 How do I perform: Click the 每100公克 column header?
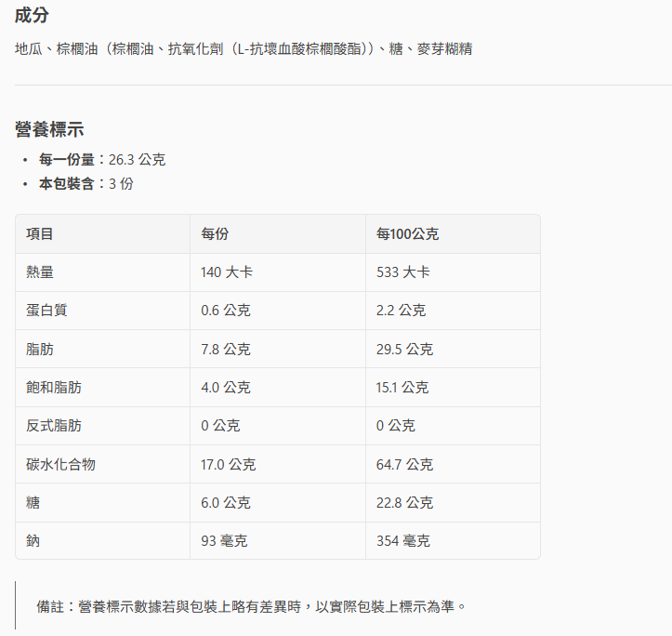407,234
